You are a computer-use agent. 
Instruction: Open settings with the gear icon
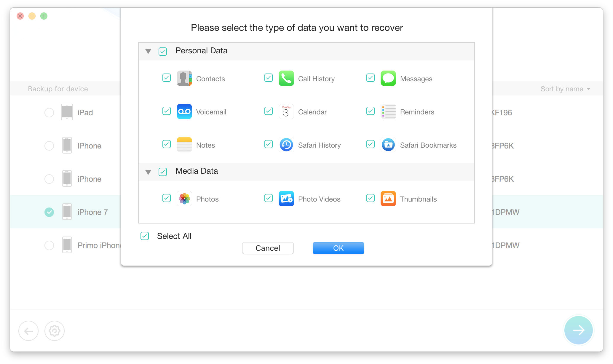tap(55, 331)
